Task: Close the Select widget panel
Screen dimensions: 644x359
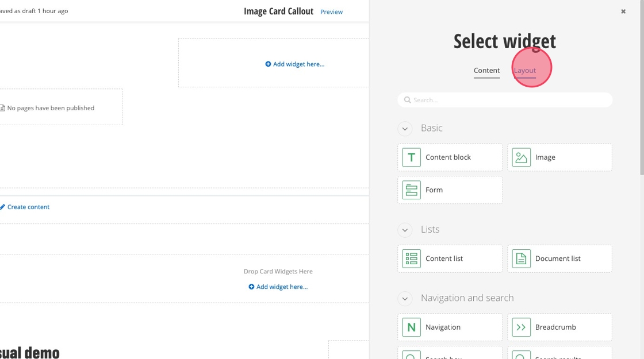Action: point(623,11)
